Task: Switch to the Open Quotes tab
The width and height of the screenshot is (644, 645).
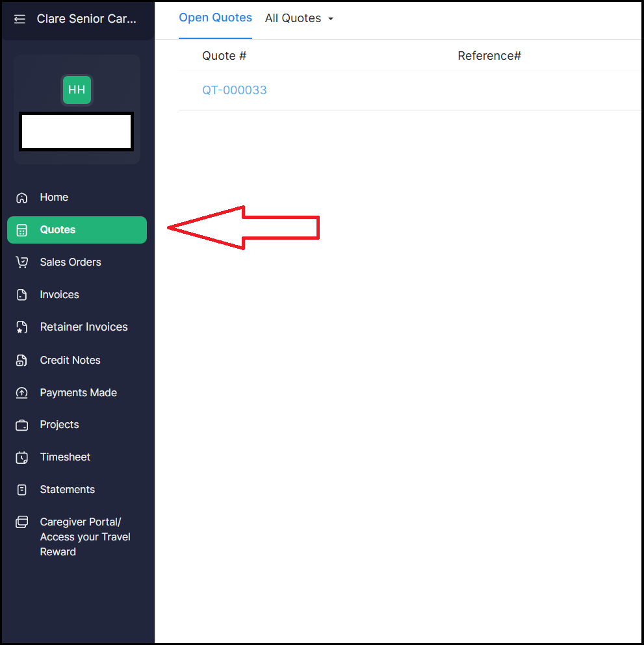Action: pyautogui.click(x=215, y=18)
